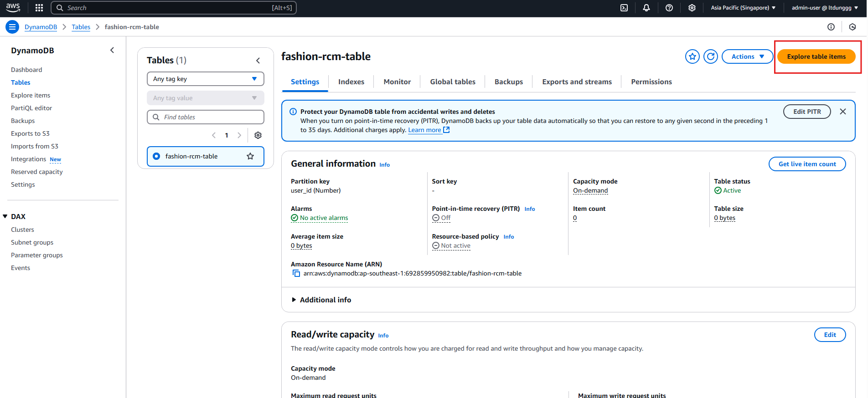The width and height of the screenshot is (868, 398).
Task: Open the AWS services grid menu
Action: click(39, 8)
